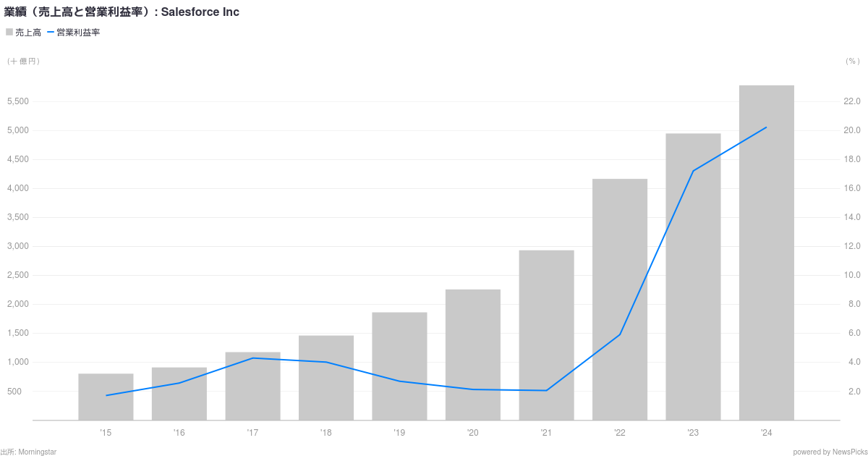Click the '17 peak on the blue margin line
The height and width of the screenshot is (456, 868).
coord(252,358)
